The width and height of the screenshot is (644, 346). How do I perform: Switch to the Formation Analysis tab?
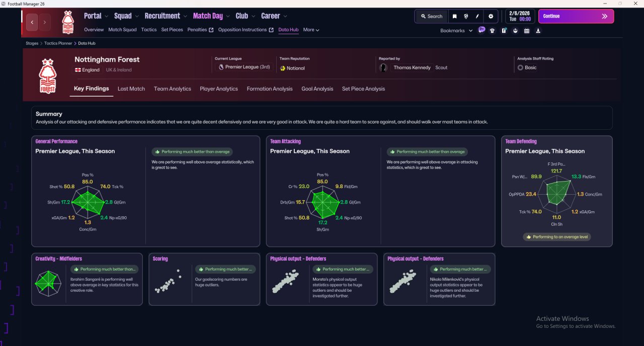[x=270, y=89]
